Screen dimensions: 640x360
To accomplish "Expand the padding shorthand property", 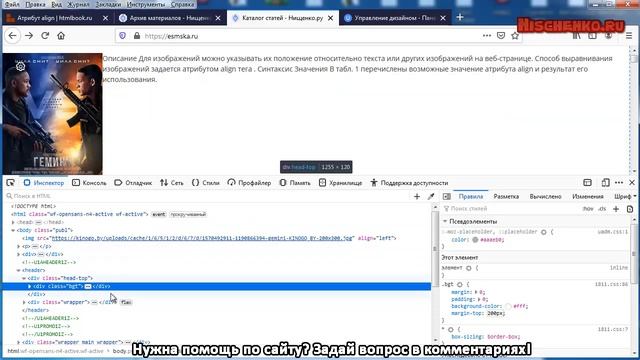I will (x=479, y=299).
